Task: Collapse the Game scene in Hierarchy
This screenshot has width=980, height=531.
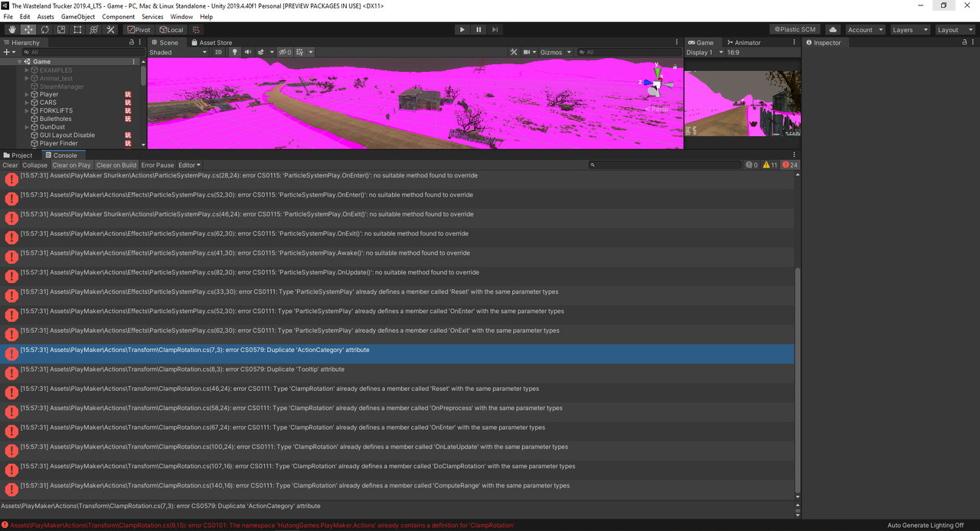Action: point(20,62)
